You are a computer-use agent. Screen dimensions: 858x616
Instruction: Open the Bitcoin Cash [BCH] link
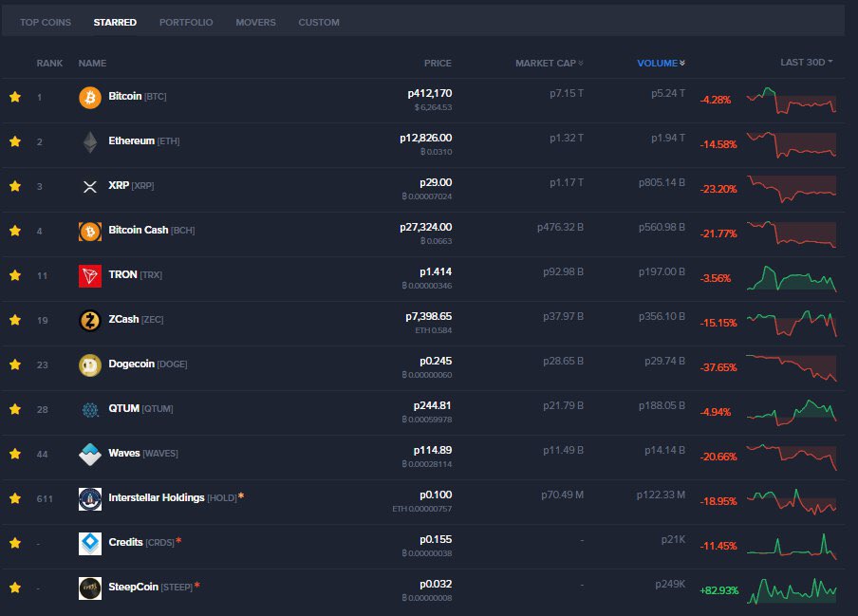point(152,231)
